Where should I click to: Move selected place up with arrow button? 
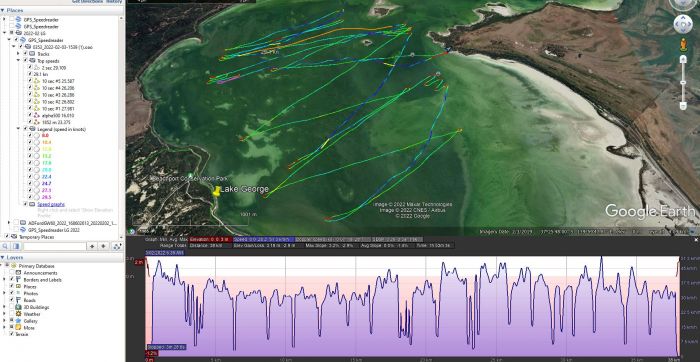coord(92,246)
